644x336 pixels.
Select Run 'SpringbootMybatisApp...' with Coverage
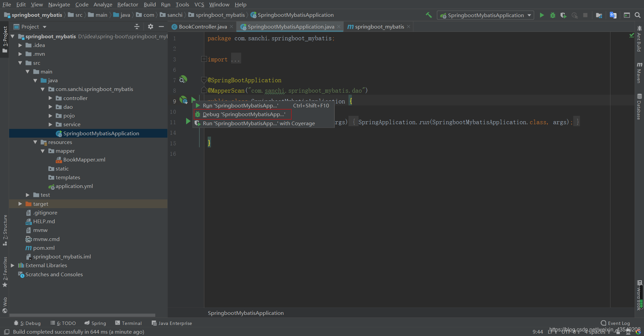point(264,123)
